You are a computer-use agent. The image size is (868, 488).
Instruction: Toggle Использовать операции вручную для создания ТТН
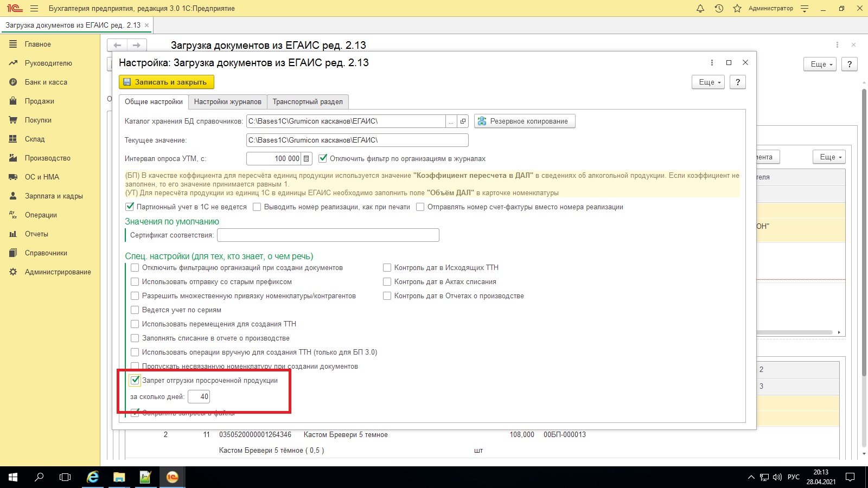tap(135, 352)
